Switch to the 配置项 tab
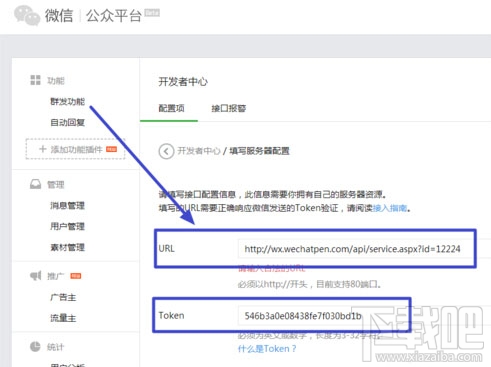491x367 pixels. click(x=171, y=108)
